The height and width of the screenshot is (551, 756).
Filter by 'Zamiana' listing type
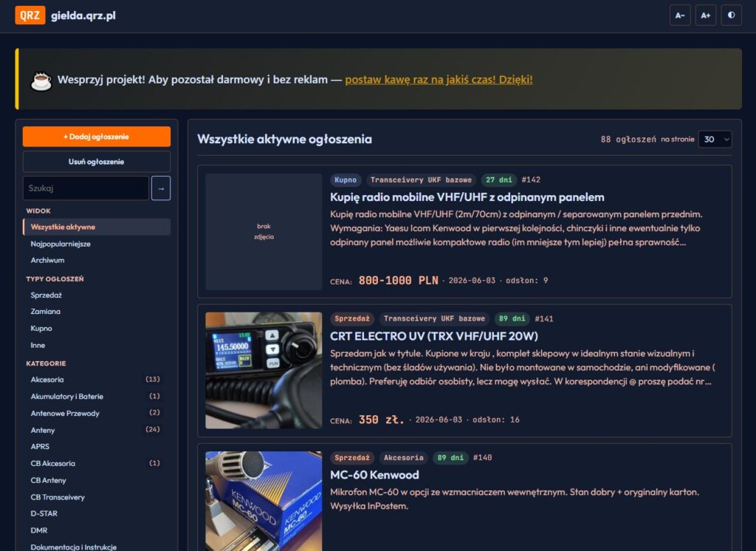tap(97, 311)
